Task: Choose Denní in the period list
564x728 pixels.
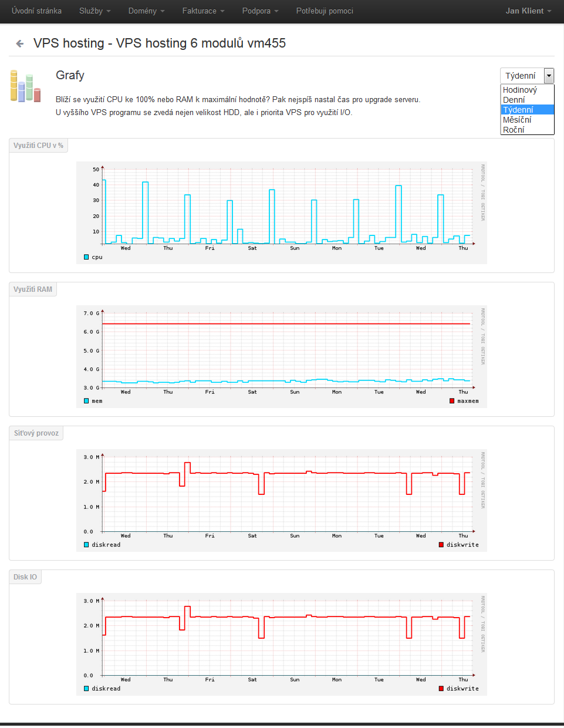Action: pyautogui.click(x=514, y=100)
